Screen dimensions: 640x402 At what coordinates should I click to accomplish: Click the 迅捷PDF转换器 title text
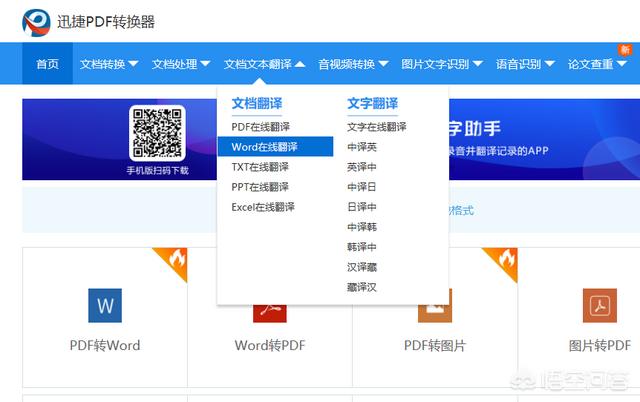coord(106,22)
